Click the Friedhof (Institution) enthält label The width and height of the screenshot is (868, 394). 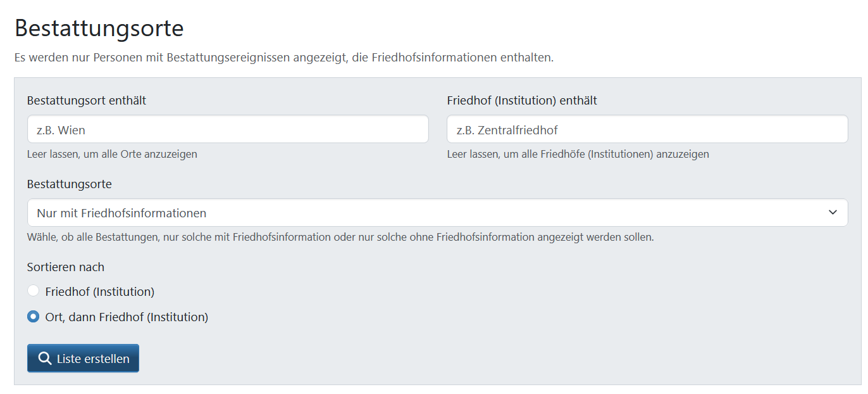pyautogui.click(x=521, y=99)
